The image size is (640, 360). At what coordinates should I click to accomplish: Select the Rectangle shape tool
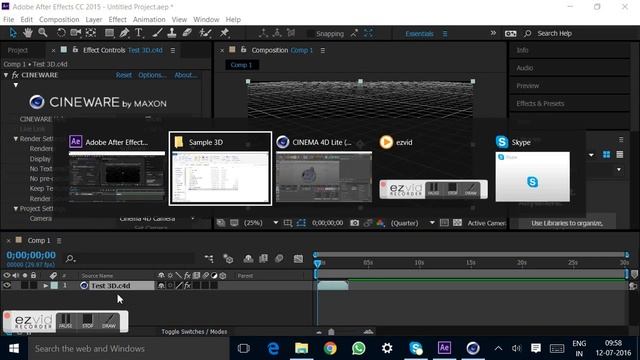pyautogui.click(x=109, y=33)
